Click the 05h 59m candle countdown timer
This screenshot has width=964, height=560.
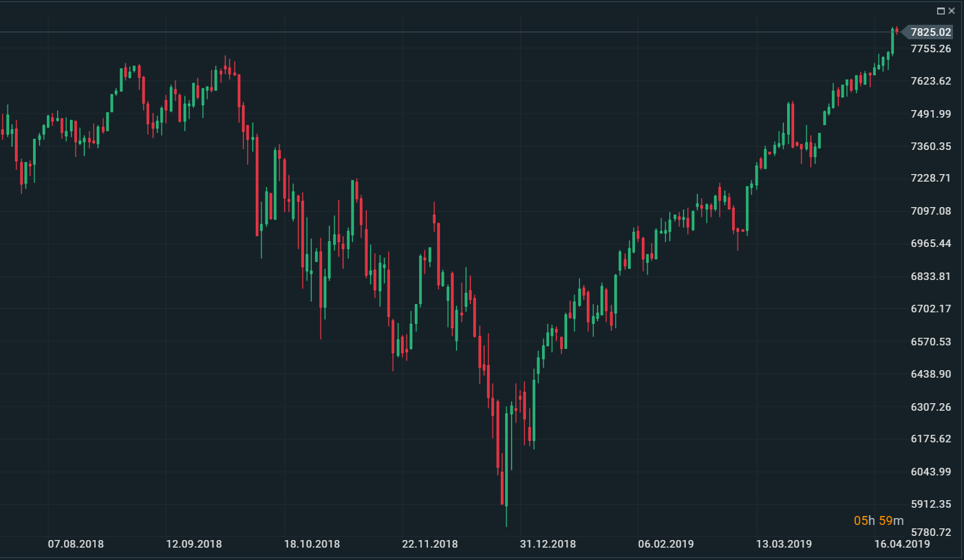click(x=879, y=521)
